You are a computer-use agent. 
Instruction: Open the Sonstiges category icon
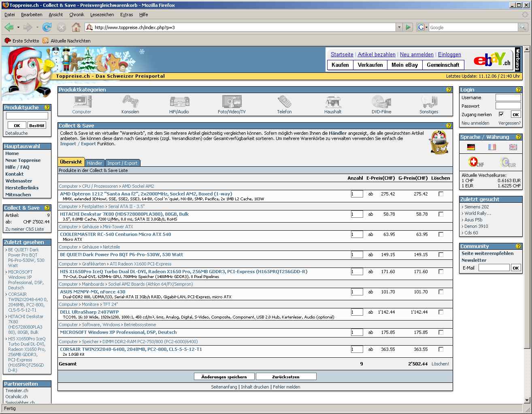[429, 102]
